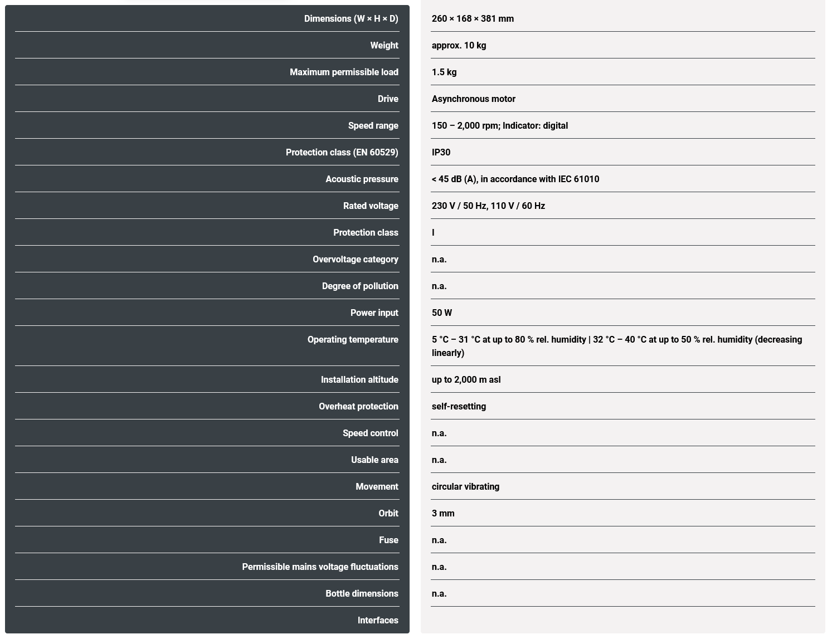
Task: Click the Maximum permissible load label
Action: pos(344,72)
